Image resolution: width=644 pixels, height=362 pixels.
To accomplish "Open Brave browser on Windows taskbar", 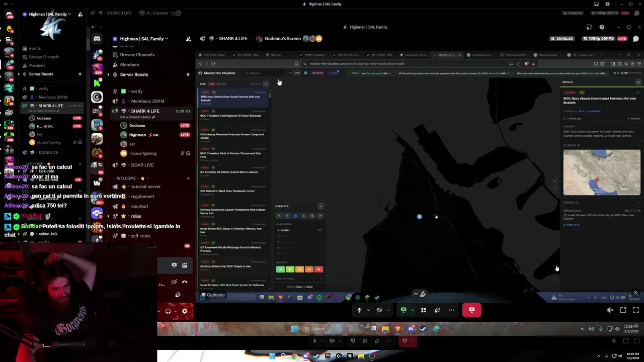I will click(x=398, y=329).
